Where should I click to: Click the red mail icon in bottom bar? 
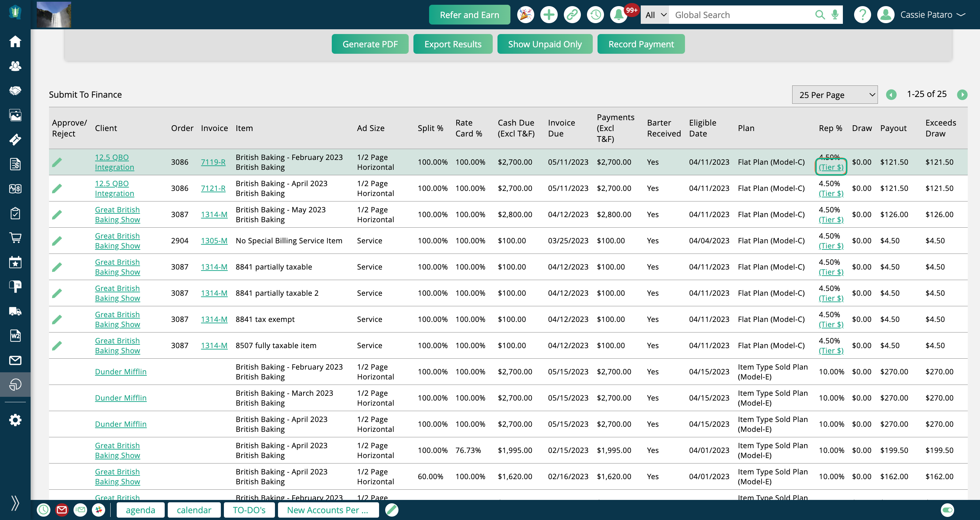62,510
